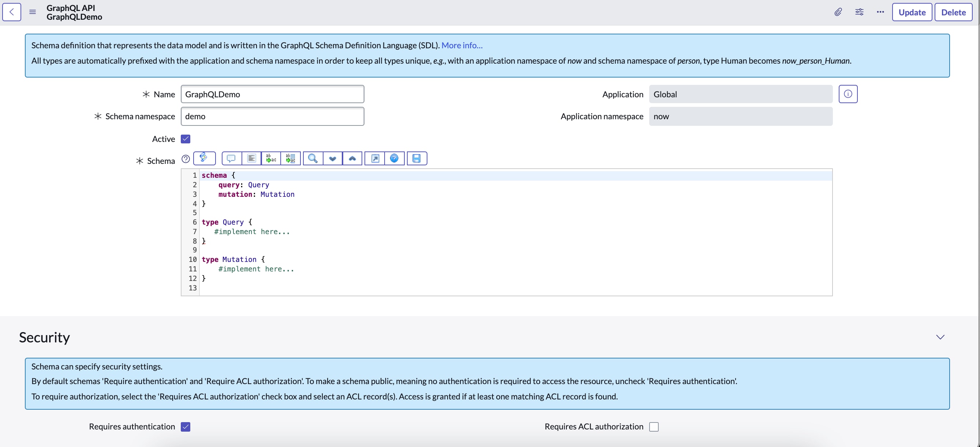Screen dimensions: 980x447
Task: Click the comment toggle icon in editor toolbar
Action: point(231,158)
